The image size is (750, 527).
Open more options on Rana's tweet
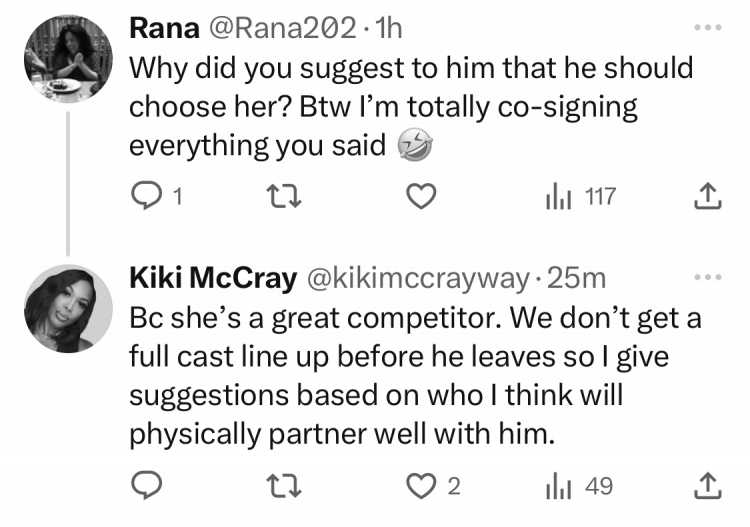point(708,28)
